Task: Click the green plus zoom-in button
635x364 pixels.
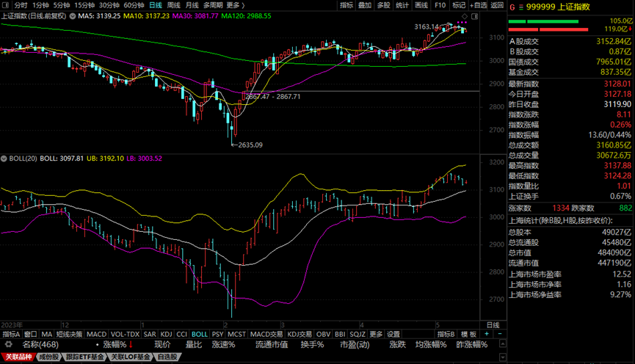Action: (487, 334)
